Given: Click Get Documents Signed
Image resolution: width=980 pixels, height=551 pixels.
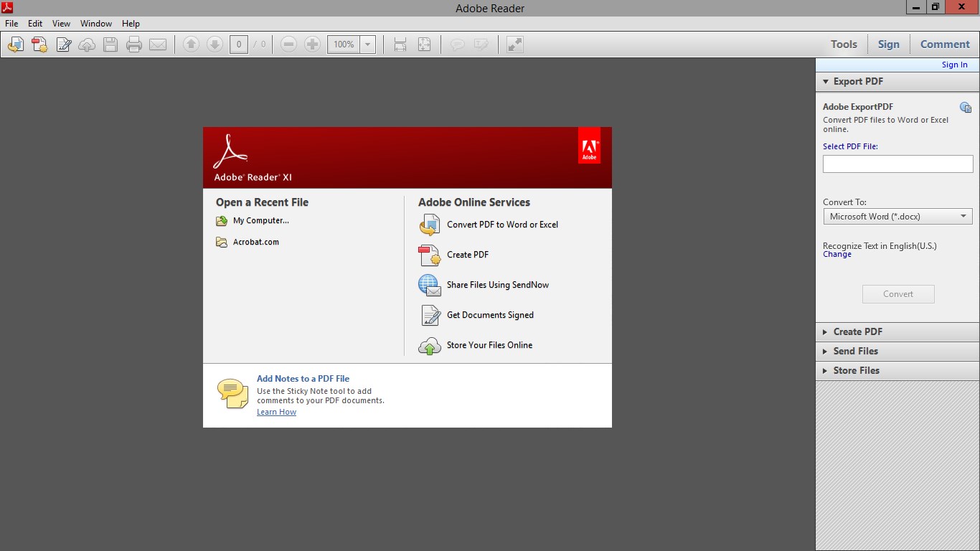Looking at the screenshot, I should pos(490,316).
